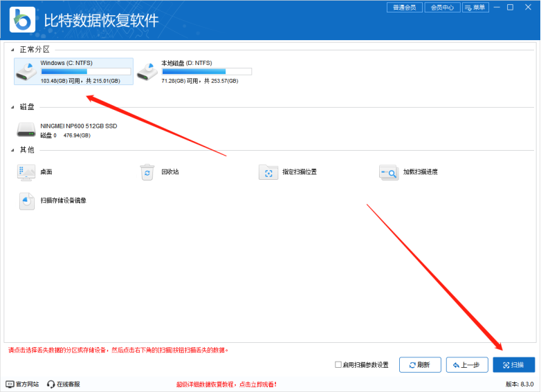Close the data recovery window
The image size is (541, 392).
click(528, 7)
